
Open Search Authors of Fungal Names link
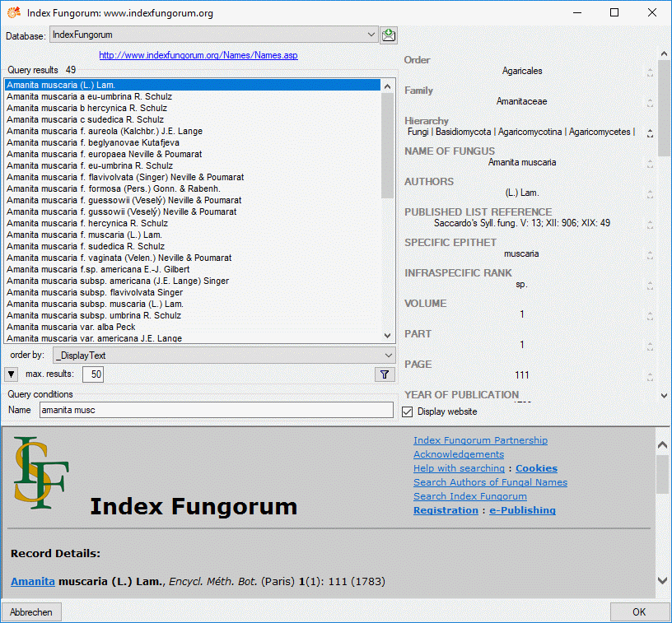[x=490, y=482]
